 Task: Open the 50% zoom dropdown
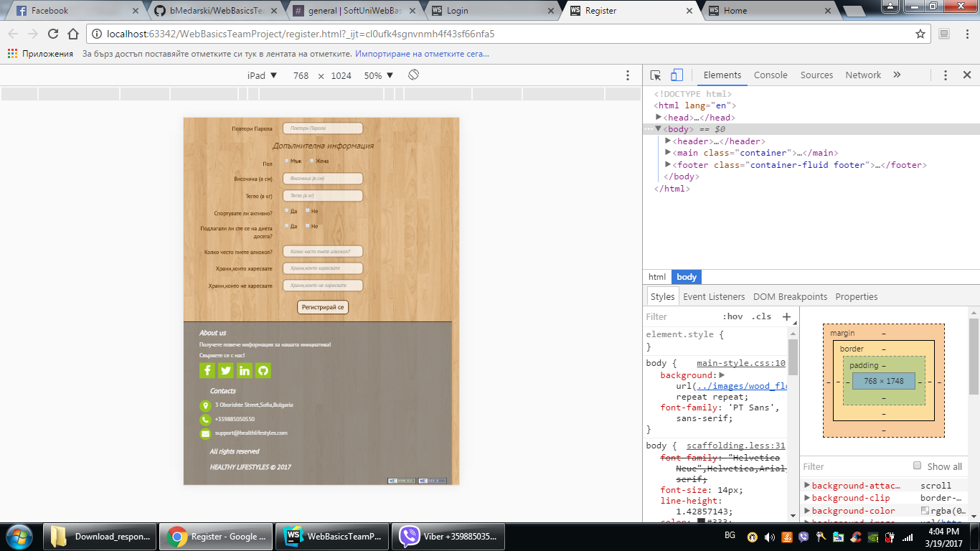(379, 75)
